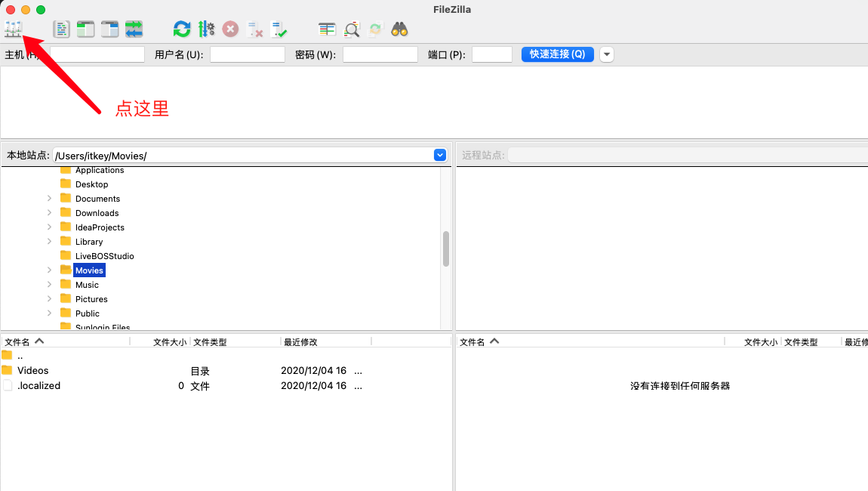Expand the Public folder
The image size is (868, 491).
click(49, 313)
